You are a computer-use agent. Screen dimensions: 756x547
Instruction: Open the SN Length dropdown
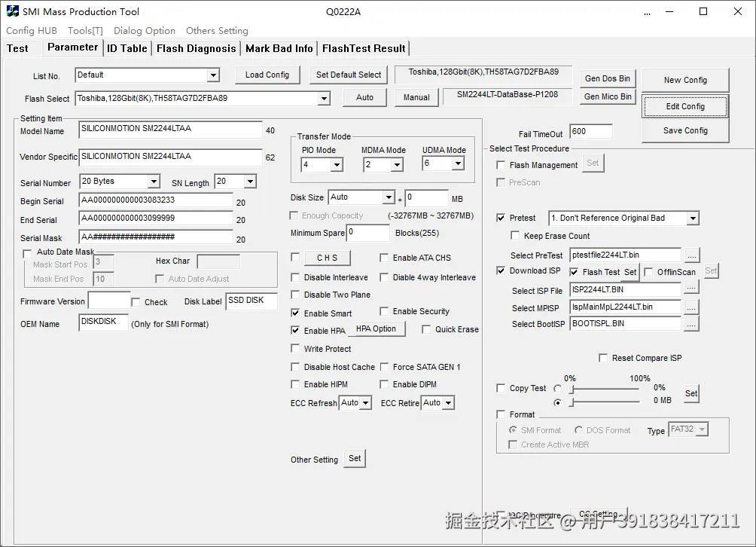(x=250, y=182)
